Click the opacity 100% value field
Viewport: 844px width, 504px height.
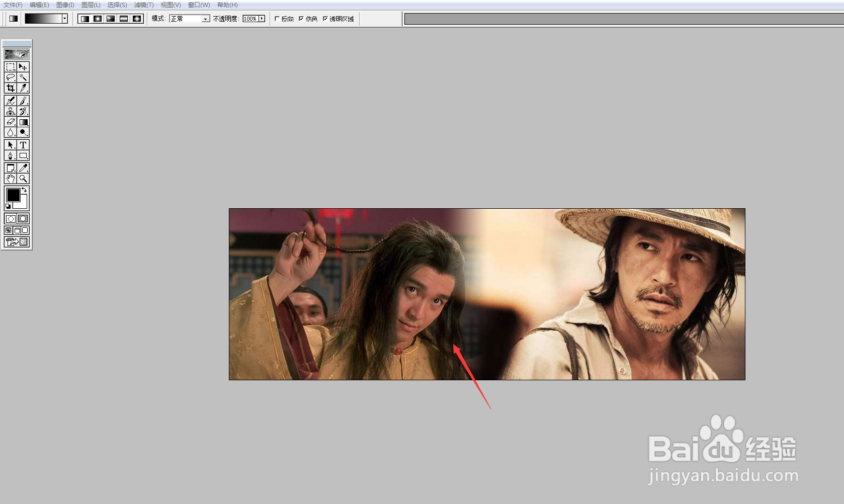250,19
